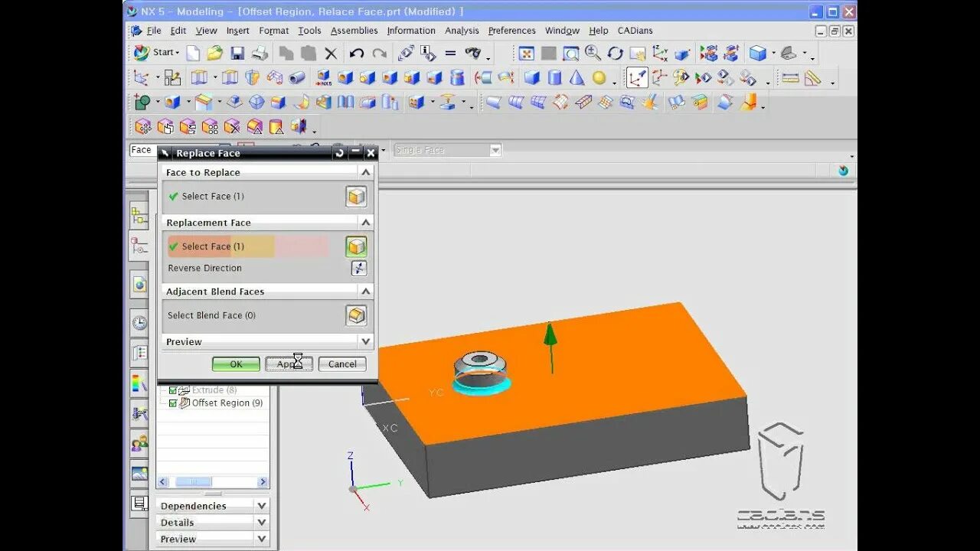
Task: Collapse the Face to Replace section
Action: (x=365, y=172)
